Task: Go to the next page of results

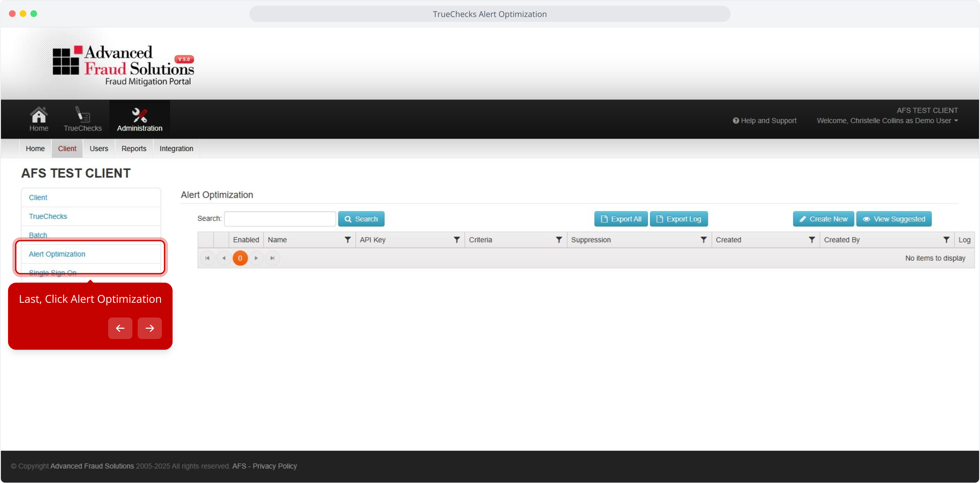Action: (256, 258)
